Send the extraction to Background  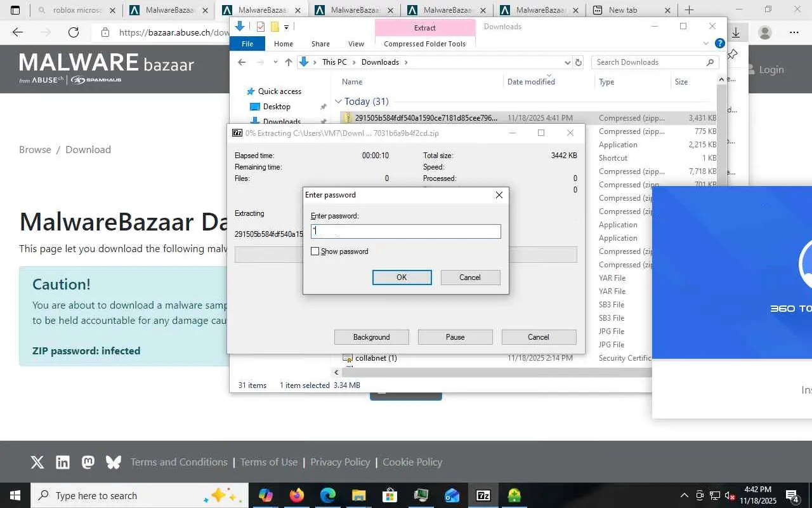[372, 337]
